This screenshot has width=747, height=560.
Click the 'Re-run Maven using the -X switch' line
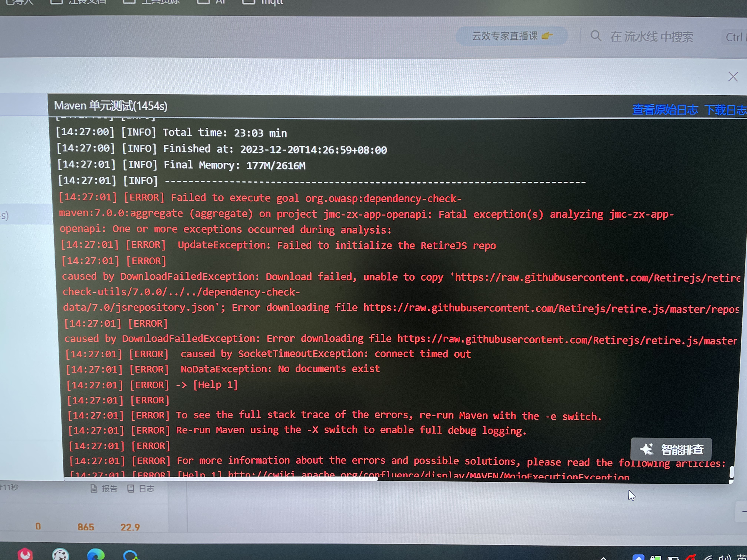(298, 430)
